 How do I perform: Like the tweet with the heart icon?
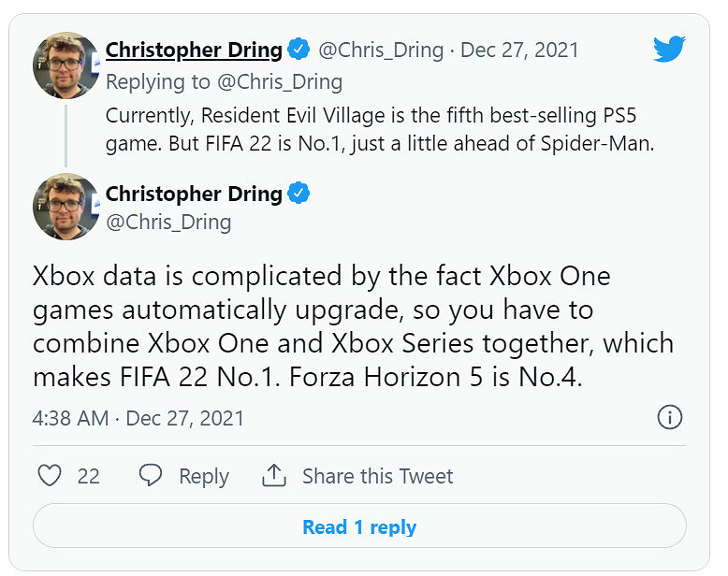click(x=50, y=476)
